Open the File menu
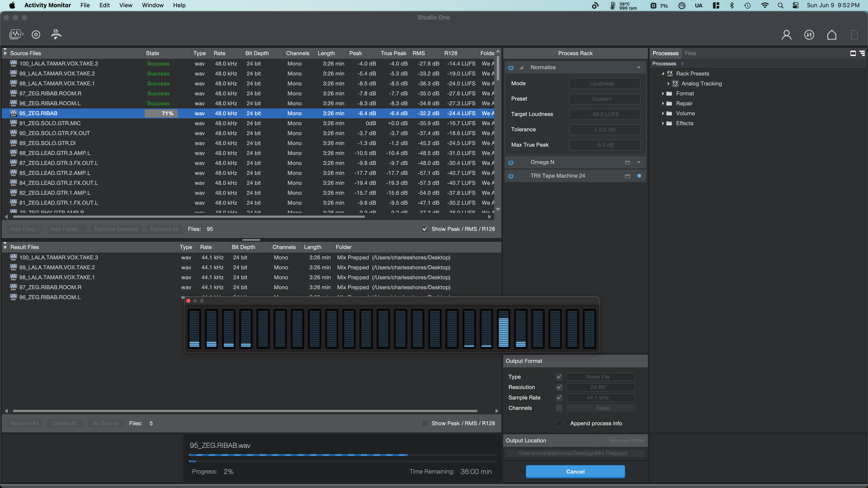This screenshot has width=868, height=488. [85, 5]
